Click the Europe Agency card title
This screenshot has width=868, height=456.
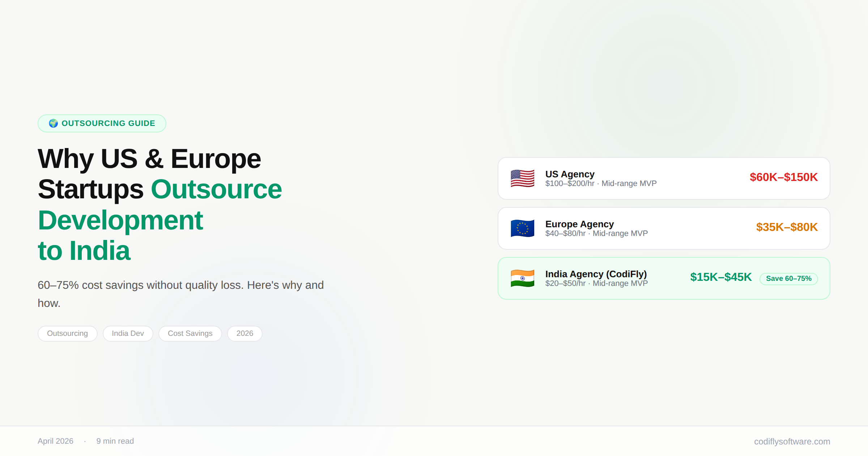580,224
